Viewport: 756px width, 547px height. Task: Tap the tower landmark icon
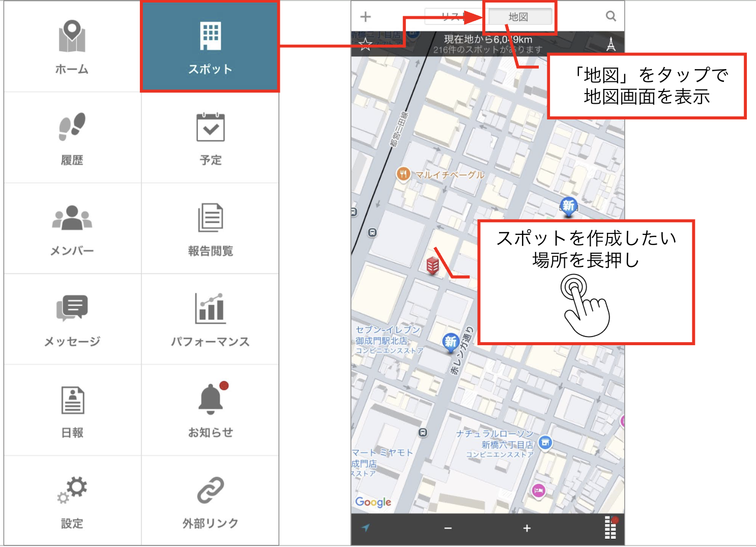click(x=611, y=44)
